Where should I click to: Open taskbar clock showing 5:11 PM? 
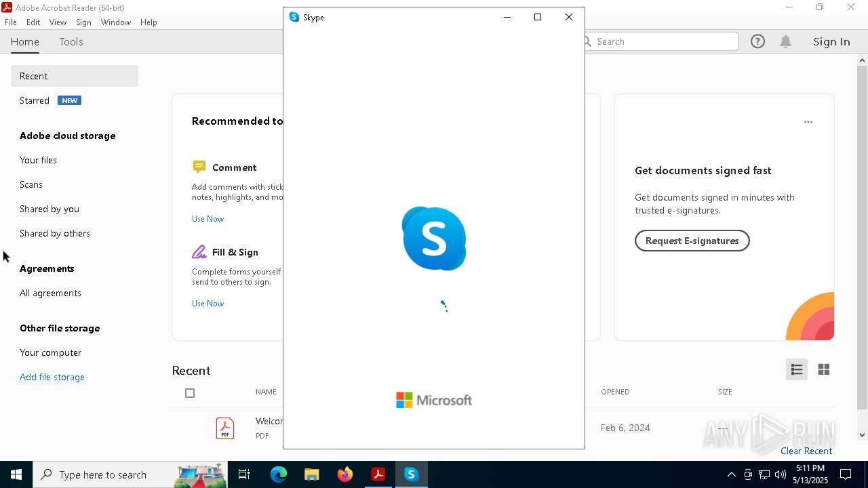tap(811, 474)
